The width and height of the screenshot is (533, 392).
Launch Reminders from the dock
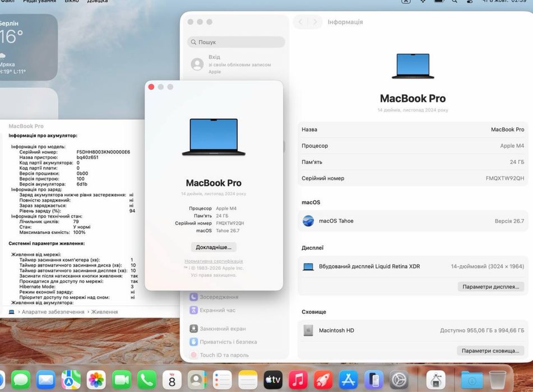[x=223, y=380]
